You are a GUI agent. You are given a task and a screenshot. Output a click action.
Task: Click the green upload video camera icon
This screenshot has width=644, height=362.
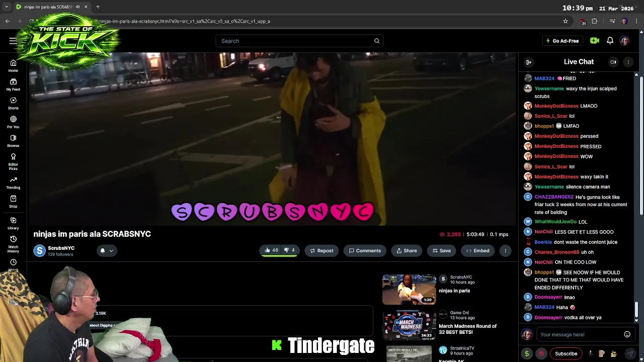[x=595, y=41]
